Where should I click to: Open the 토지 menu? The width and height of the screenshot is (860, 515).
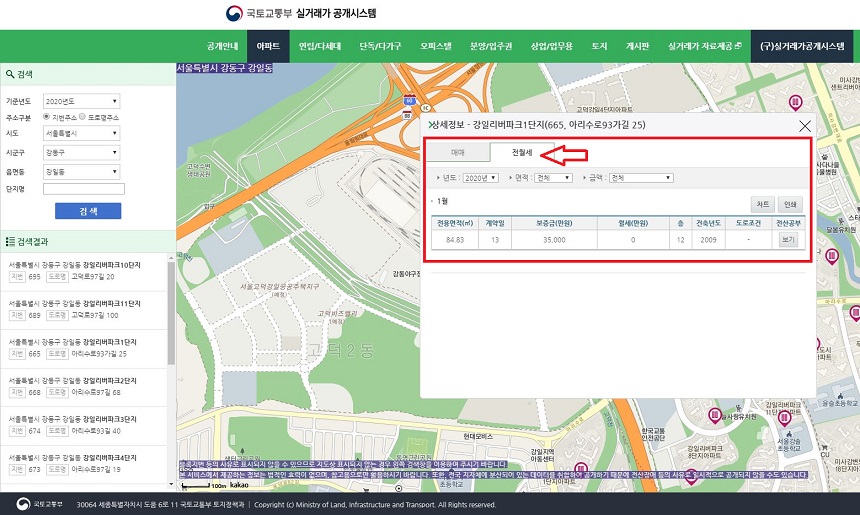[x=599, y=46]
